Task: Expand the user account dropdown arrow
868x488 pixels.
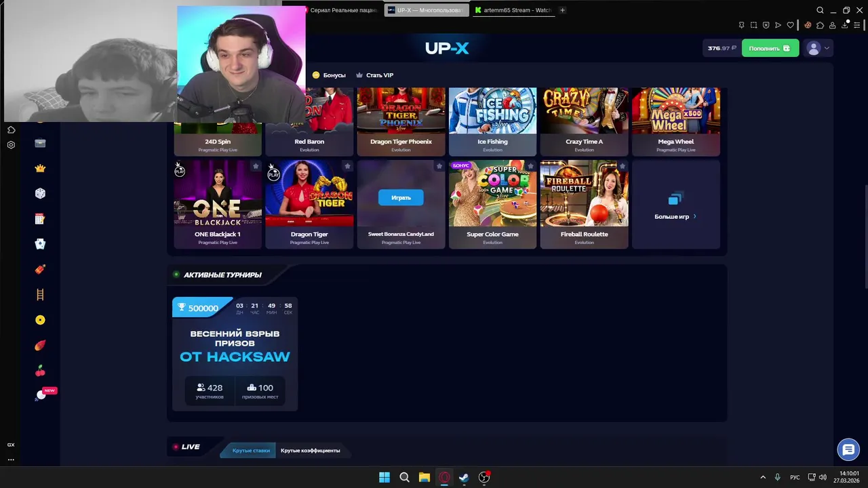Action: pos(827,48)
